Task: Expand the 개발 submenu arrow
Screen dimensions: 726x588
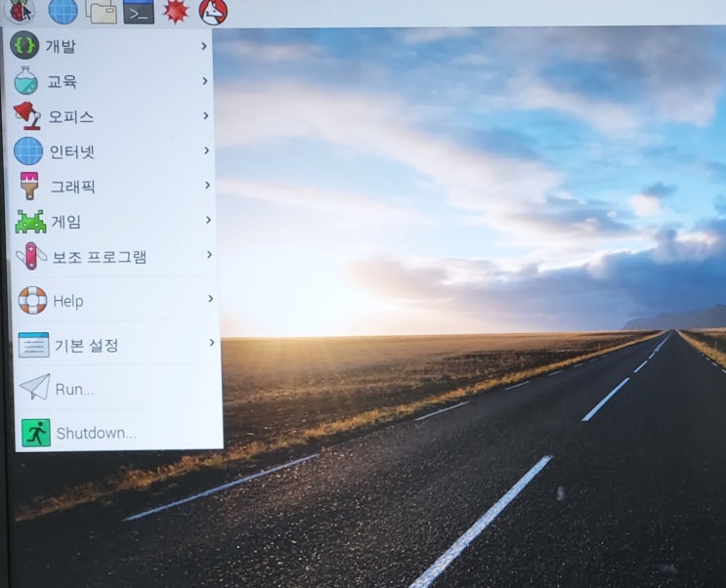Action: [x=204, y=46]
